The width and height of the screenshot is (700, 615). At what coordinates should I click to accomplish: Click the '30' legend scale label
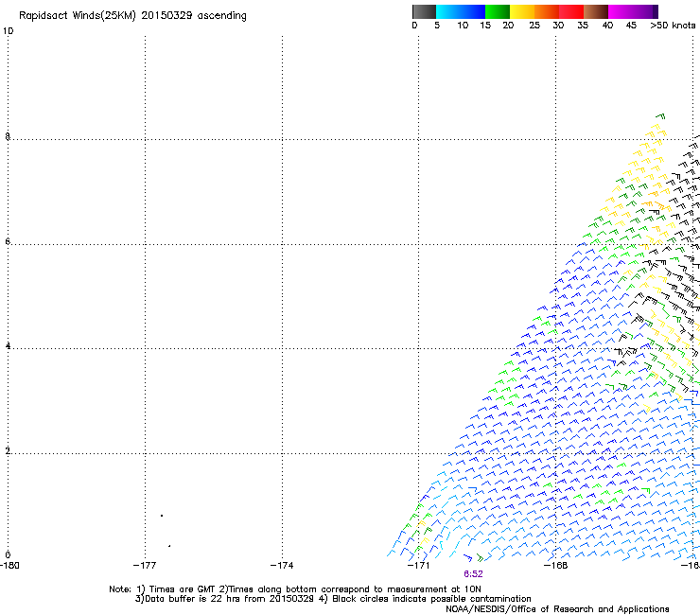[x=558, y=26]
